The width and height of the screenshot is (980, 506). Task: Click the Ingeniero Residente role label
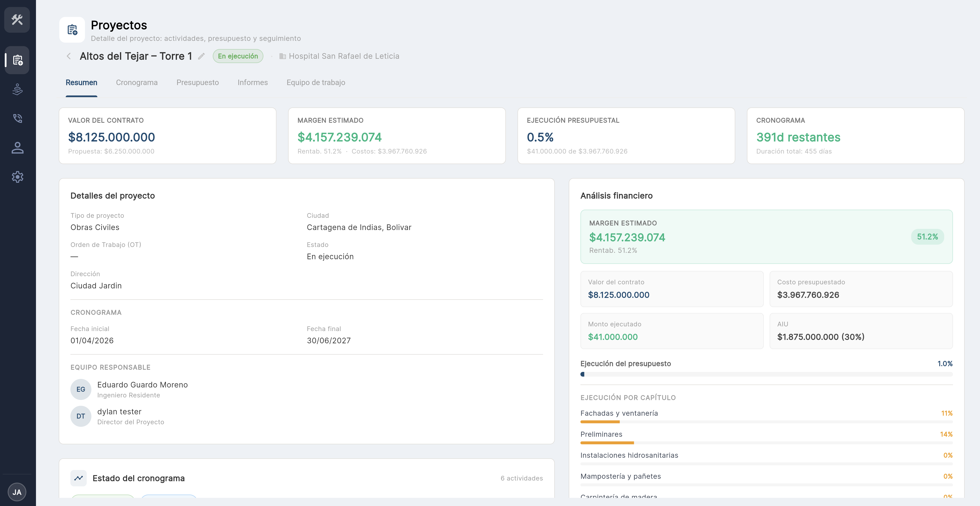click(129, 395)
